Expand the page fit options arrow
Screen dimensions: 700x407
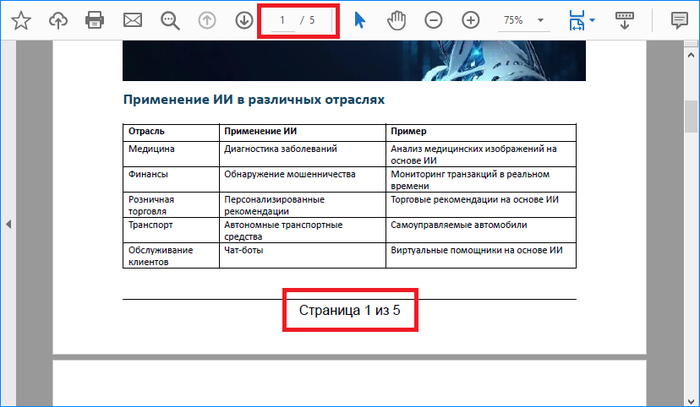point(592,21)
